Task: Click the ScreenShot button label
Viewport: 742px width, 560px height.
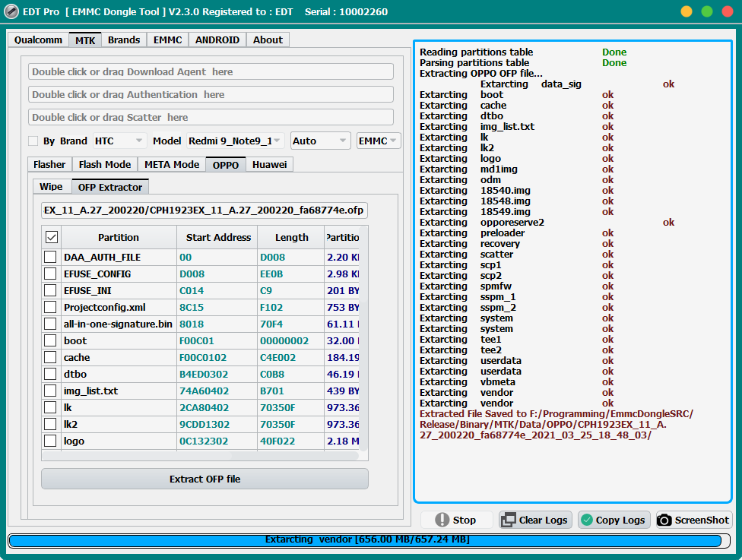Action: 702,520
